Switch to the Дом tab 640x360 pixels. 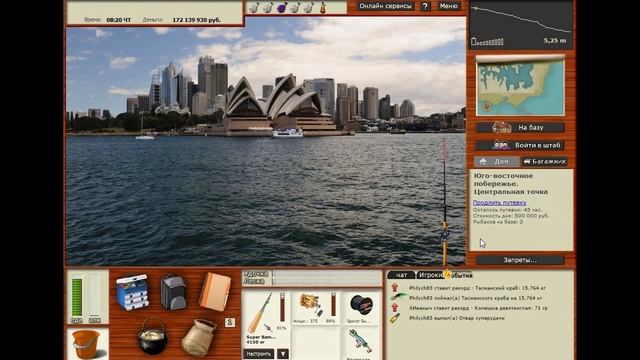(x=497, y=162)
